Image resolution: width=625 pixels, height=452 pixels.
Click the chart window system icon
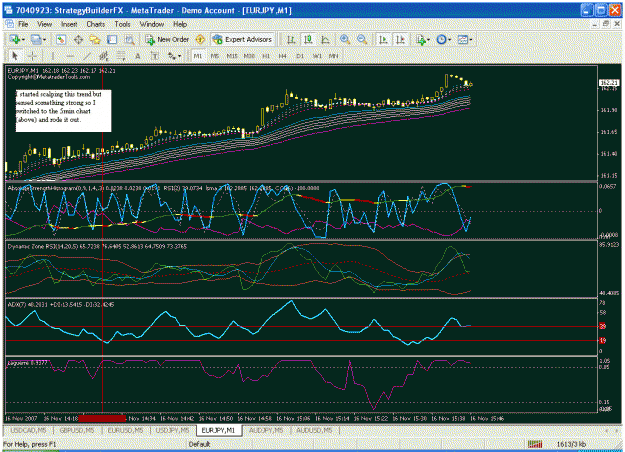9,24
